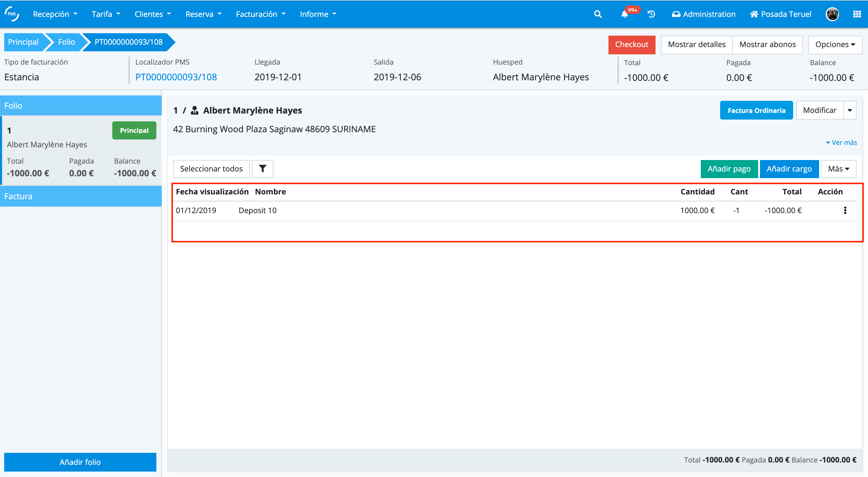Click the history clock icon

coord(651,14)
